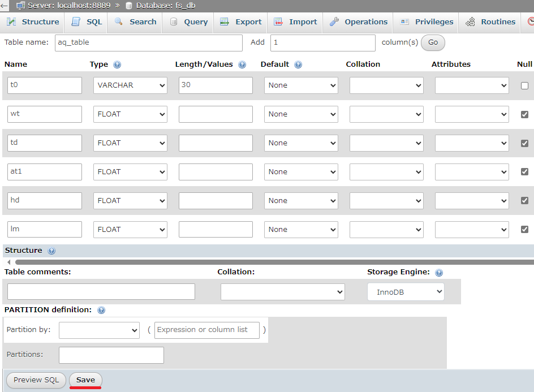Viewport: 534px width, 392px height.
Task: Open the Routines tab
Action: coord(490,22)
